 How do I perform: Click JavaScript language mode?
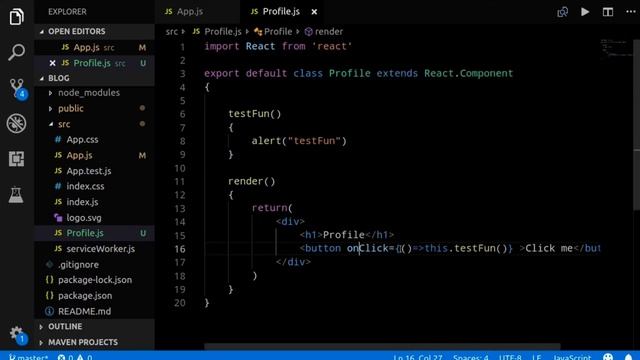click(x=571, y=357)
